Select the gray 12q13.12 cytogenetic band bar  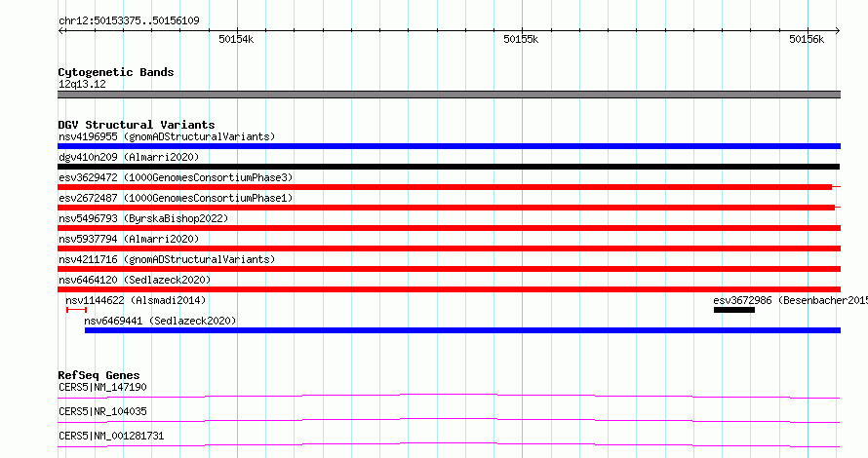[x=449, y=95]
